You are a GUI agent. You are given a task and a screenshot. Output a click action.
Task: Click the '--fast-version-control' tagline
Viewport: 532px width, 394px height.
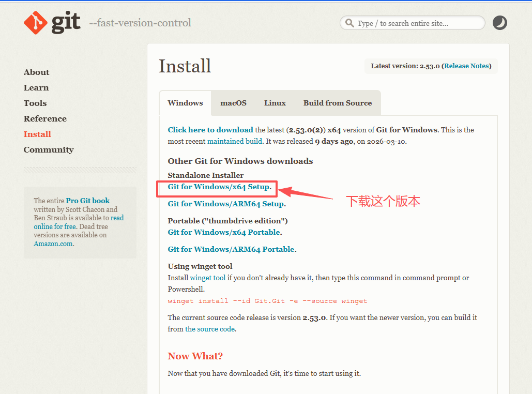pyautogui.click(x=140, y=23)
